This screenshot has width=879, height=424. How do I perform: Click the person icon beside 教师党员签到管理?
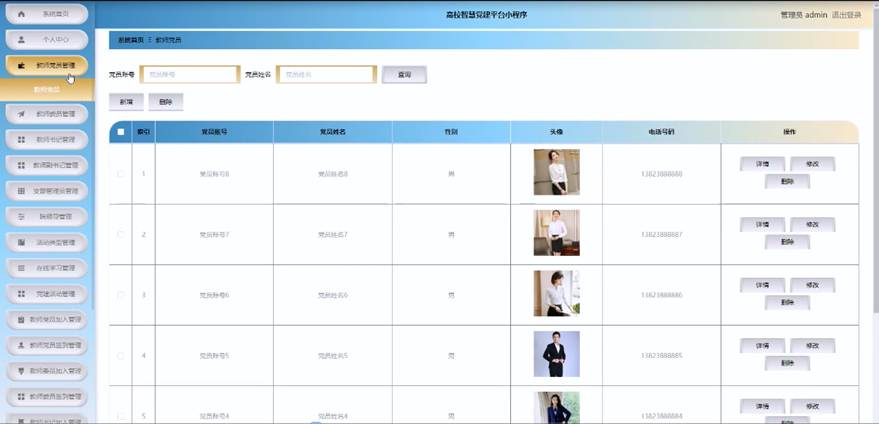click(x=21, y=345)
